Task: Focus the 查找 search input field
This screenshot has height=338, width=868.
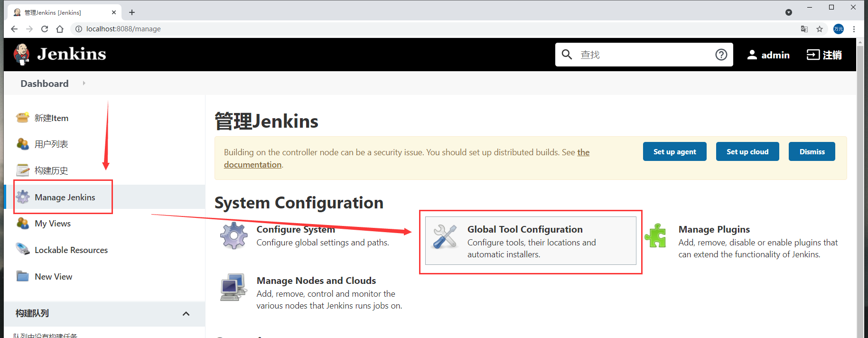Action: (644, 55)
